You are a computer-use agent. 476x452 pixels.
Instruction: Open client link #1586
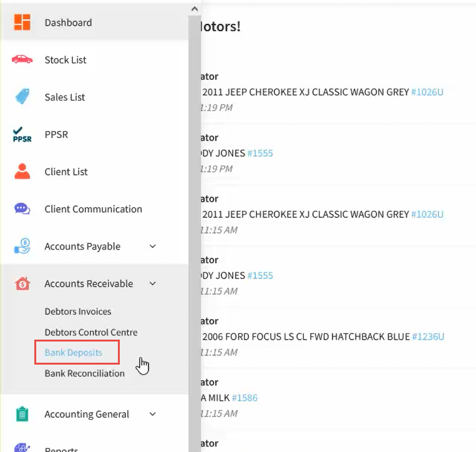pyautogui.click(x=245, y=398)
